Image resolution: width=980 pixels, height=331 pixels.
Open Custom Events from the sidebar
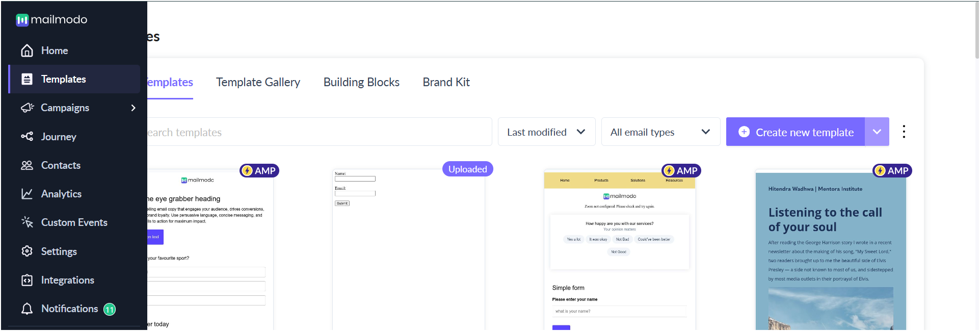pyautogui.click(x=74, y=222)
